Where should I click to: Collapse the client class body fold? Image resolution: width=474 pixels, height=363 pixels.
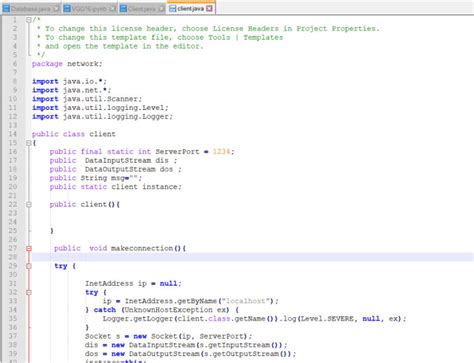click(29, 143)
